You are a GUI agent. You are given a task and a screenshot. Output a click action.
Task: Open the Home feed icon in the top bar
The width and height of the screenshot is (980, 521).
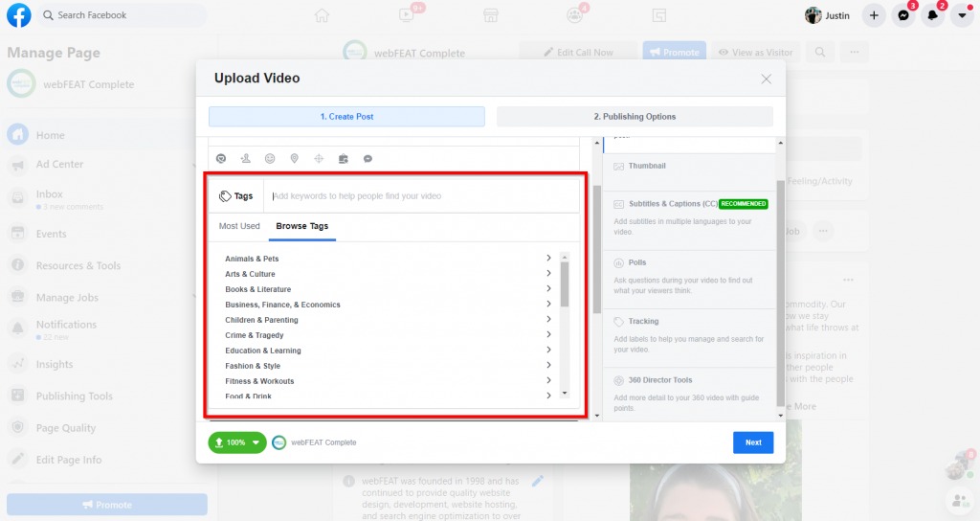coord(322,15)
